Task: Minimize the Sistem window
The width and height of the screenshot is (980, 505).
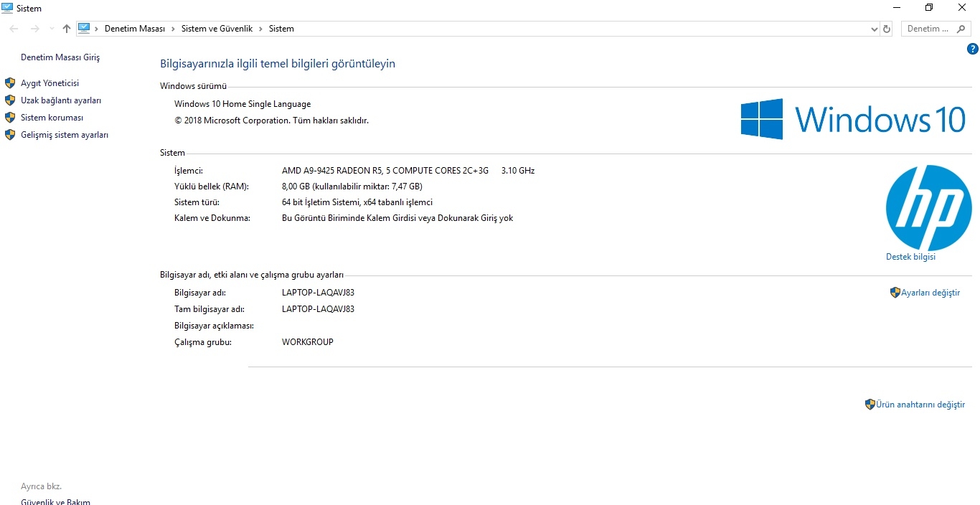Action: [x=897, y=8]
